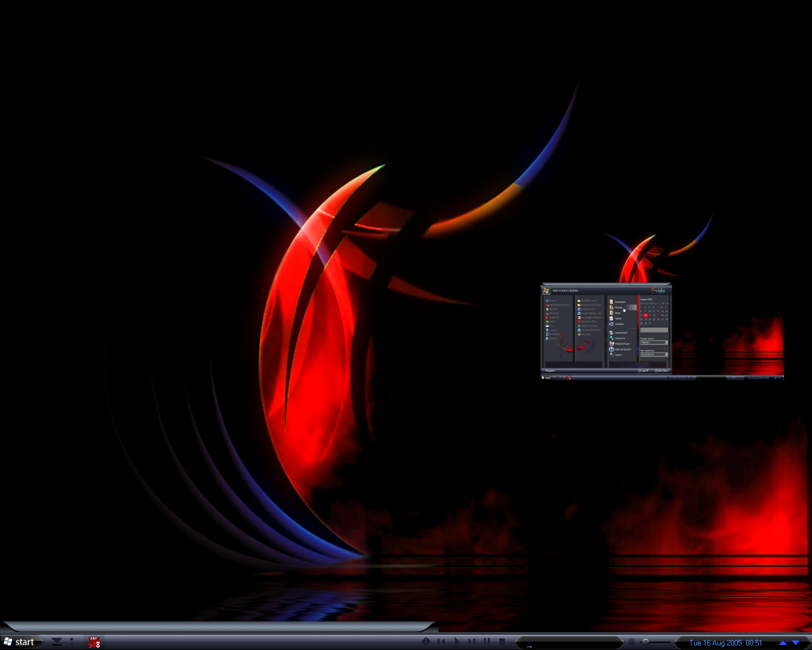Viewport: 812px width, 650px height.
Task: Skip to the next track
Action: (x=472, y=642)
